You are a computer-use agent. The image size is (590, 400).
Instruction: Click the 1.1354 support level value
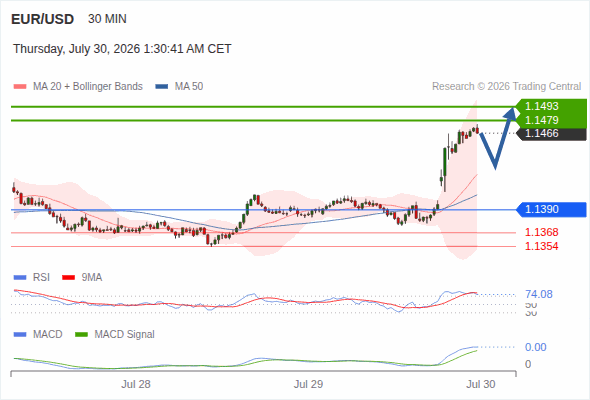pyautogui.click(x=541, y=246)
